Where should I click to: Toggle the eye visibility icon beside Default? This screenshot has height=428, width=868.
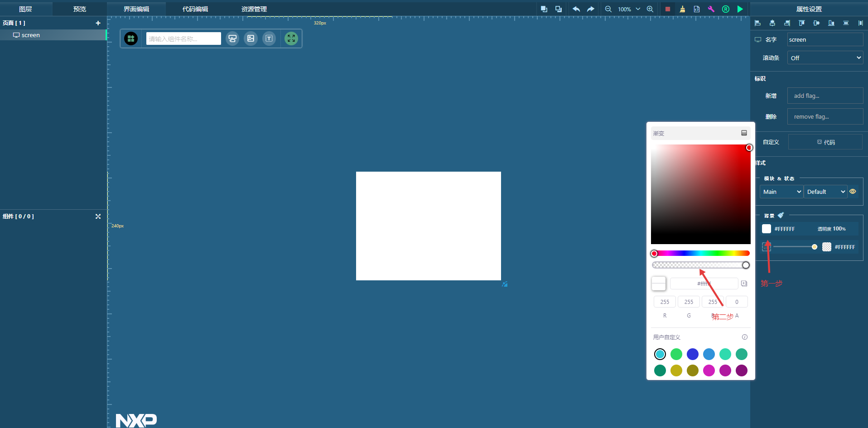853,192
